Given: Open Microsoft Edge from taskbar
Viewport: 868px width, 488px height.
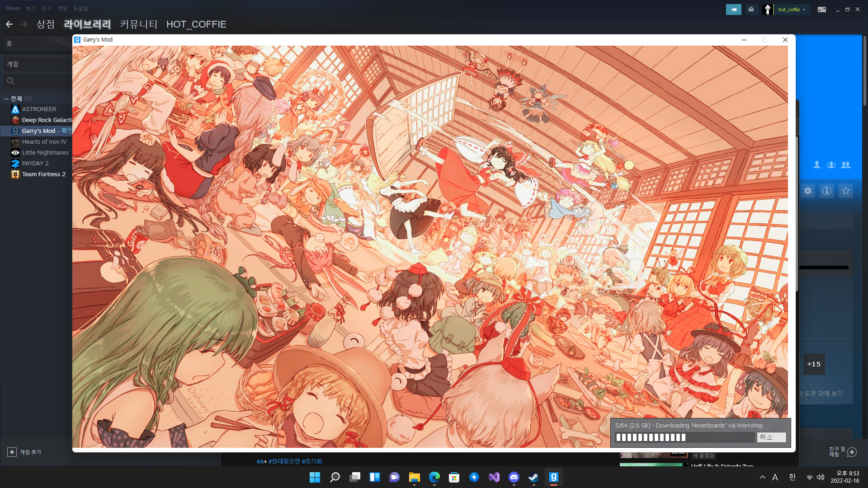Looking at the screenshot, I should (x=434, y=477).
